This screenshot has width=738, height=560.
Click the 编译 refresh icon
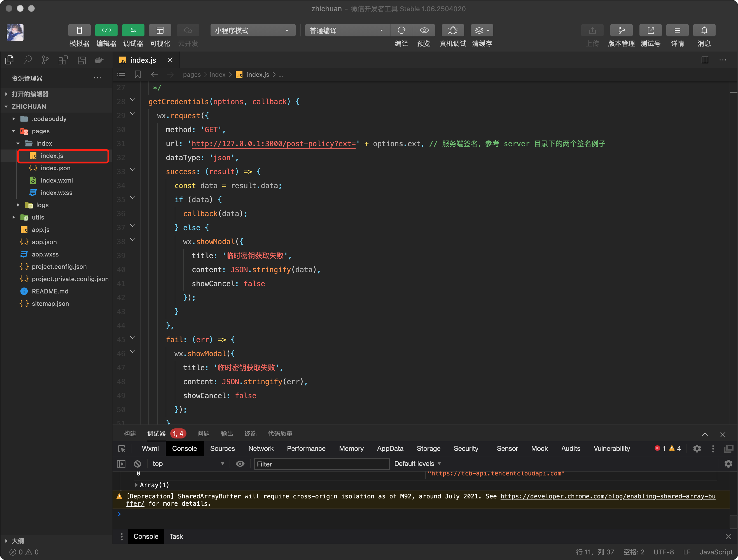click(401, 30)
